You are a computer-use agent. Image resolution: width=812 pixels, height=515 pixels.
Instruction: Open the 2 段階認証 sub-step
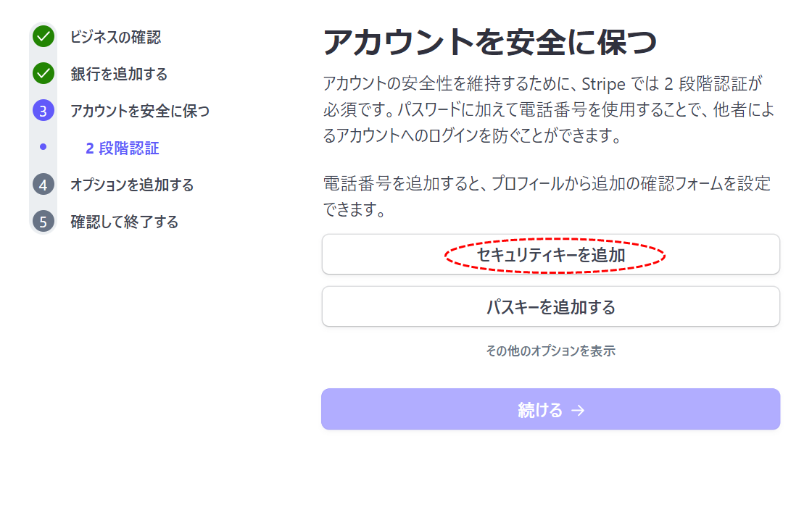click(122, 148)
